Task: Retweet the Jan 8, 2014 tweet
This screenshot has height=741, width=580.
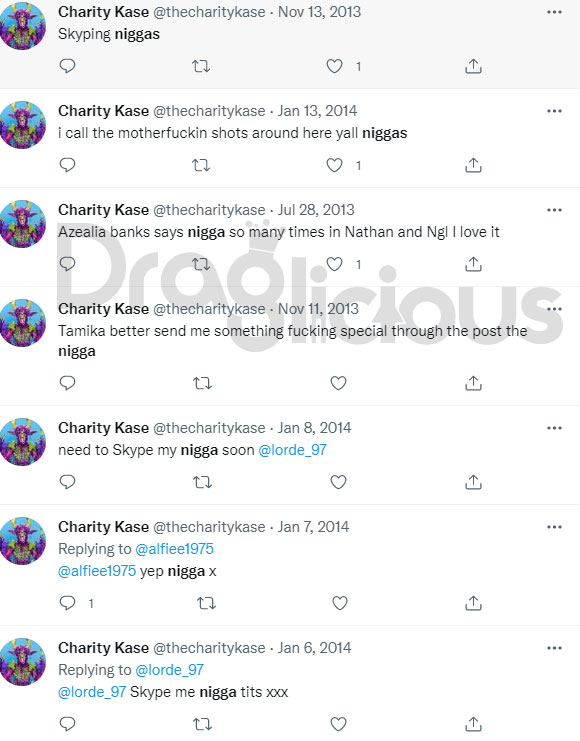Action: 202,482
